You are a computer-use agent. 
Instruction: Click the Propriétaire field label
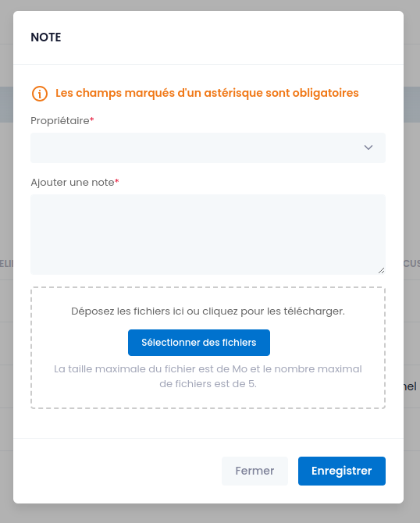60,121
